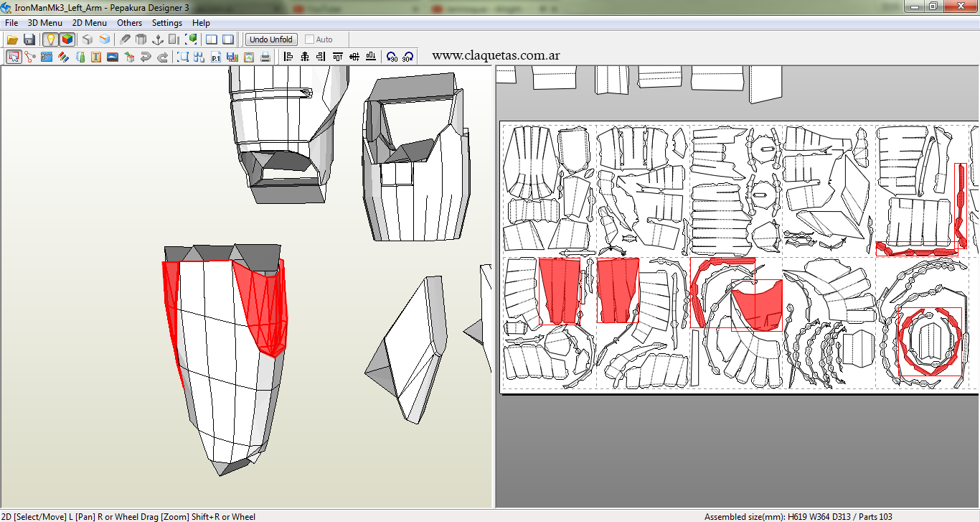Choose the Join/Disjoin Face tool
The height and width of the screenshot is (522, 980).
(x=30, y=57)
